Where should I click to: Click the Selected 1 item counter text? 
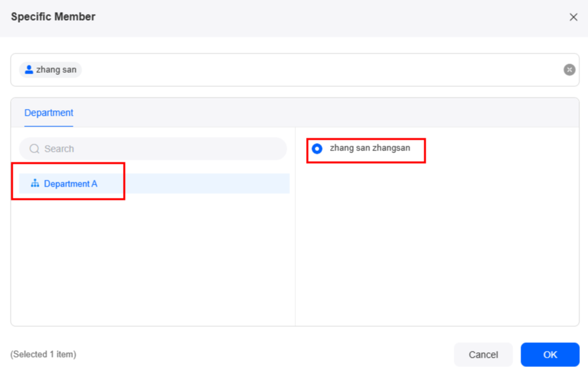(43, 354)
